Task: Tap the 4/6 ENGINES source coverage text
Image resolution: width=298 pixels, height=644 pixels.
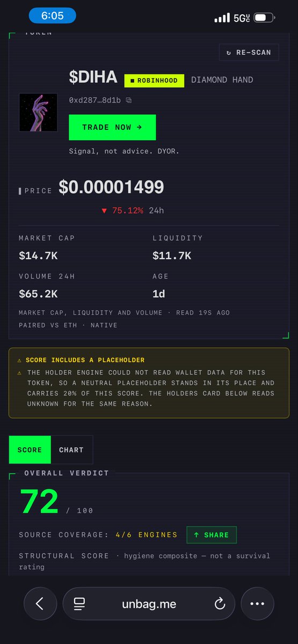Action: pyautogui.click(x=147, y=535)
